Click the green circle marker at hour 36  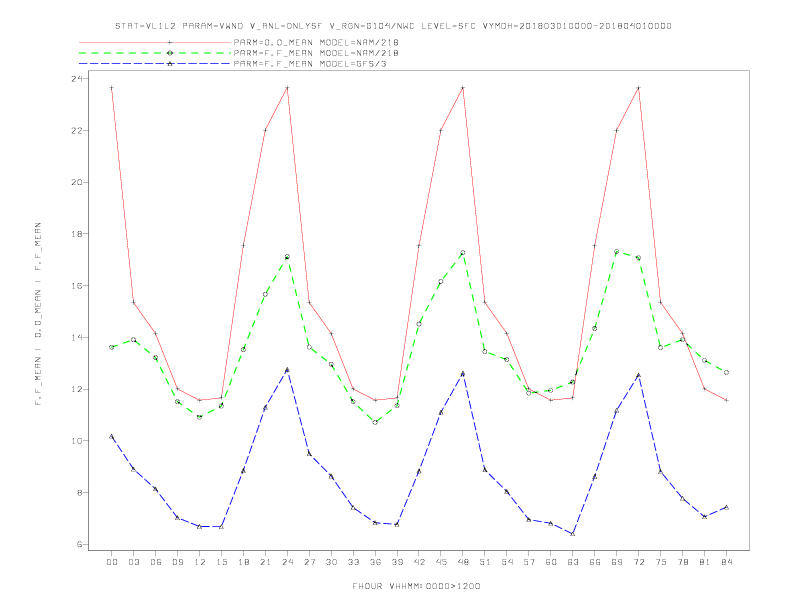[x=375, y=422]
